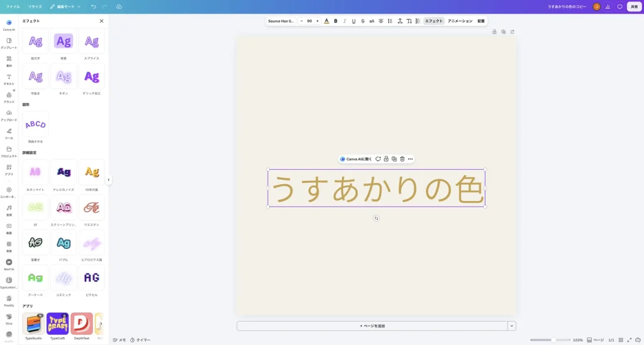Screen dimensions: 644x345
Task: Click Canva AIに聞く in the floating toolbar
Action: [356, 159]
